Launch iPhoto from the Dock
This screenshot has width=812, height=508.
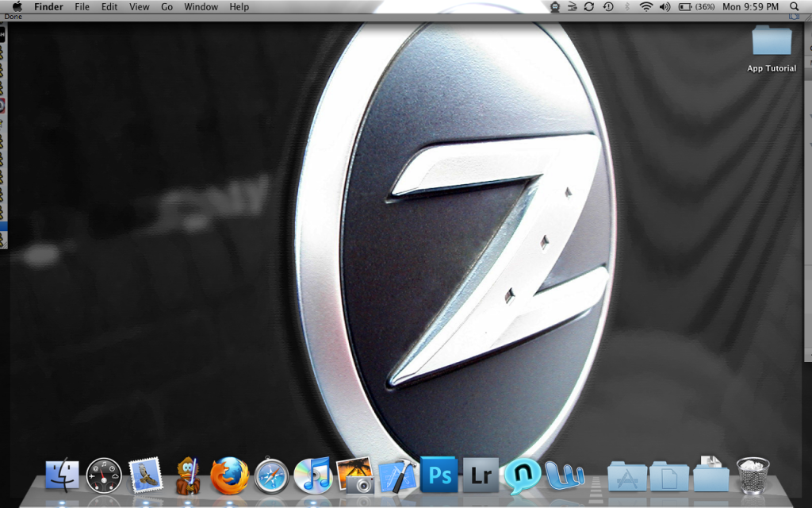tap(355, 475)
